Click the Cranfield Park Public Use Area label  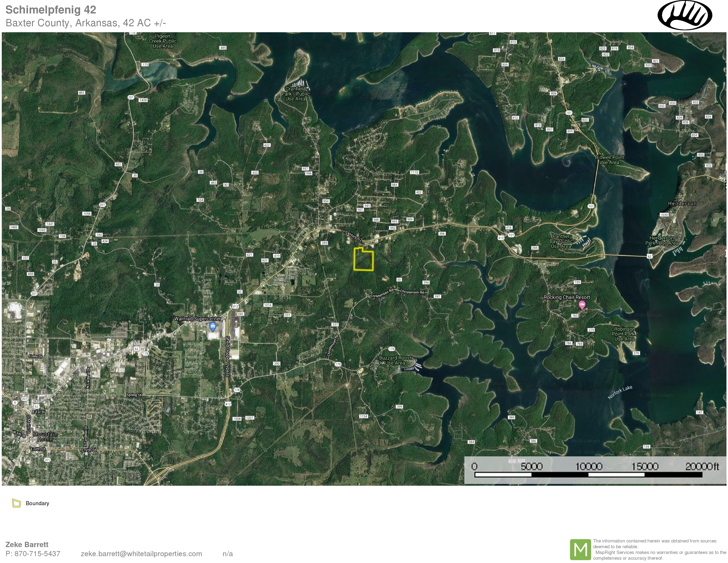[296, 94]
